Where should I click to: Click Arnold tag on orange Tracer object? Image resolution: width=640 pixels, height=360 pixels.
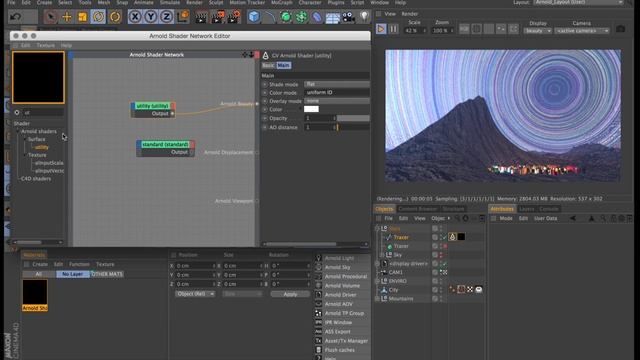tap(452, 237)
